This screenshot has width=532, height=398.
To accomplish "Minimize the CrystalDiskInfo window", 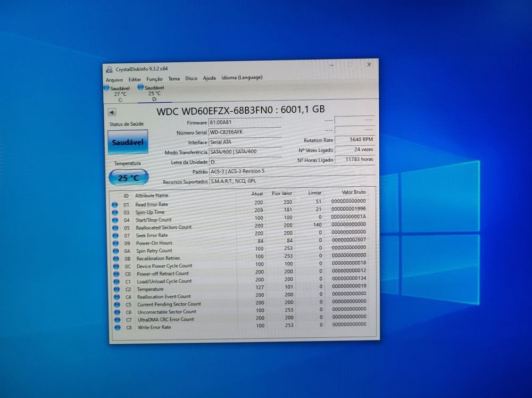I will click(x=331, y=65).
